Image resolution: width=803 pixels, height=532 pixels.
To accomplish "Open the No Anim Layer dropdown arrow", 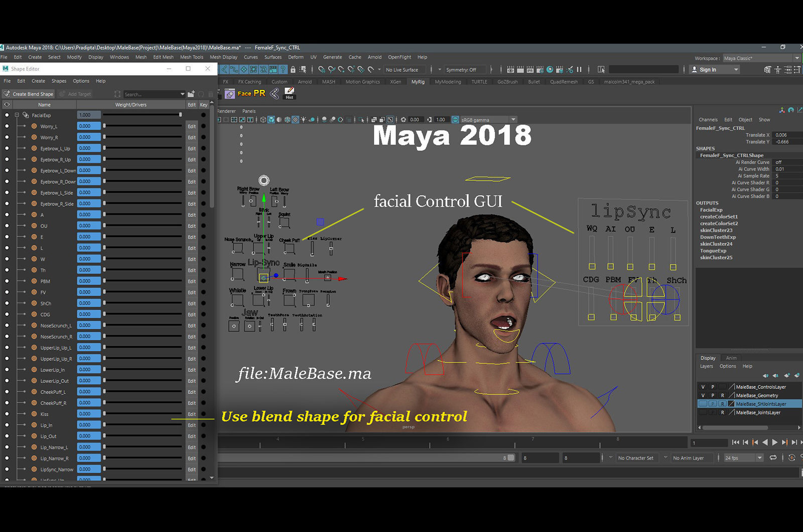I will tap(665, 458).
